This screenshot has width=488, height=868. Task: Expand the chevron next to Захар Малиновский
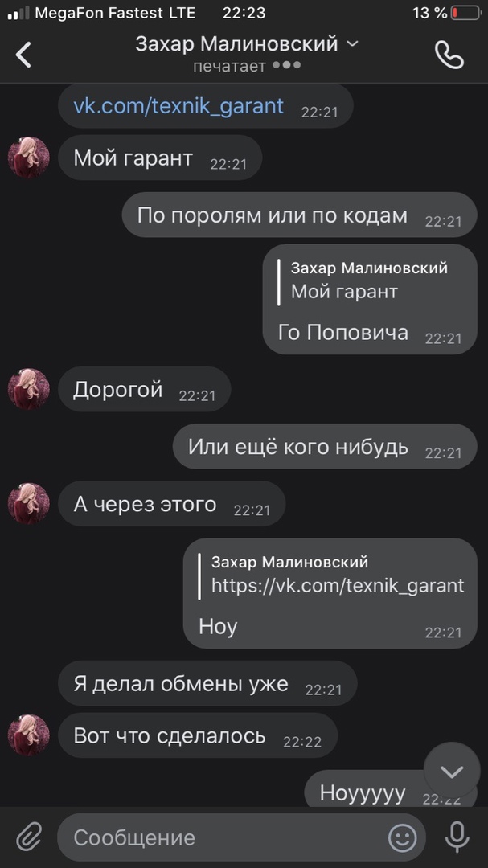(x=352, y=43)
